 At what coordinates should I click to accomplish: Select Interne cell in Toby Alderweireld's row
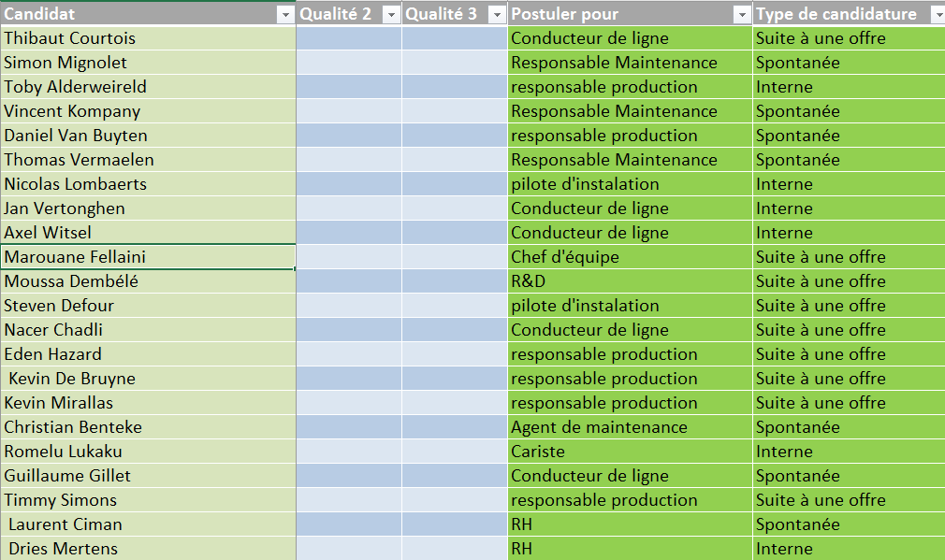848,87
